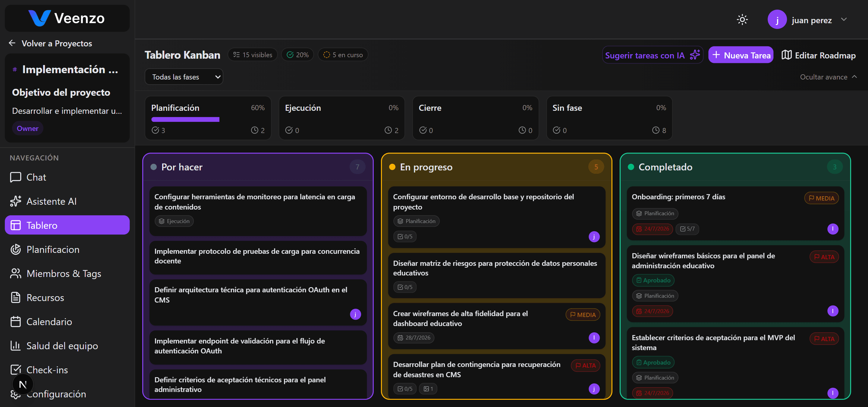The width and height of the screenshot is (868, 407).
Task: Click the 5/7 checklist badge on Onboarding card
Action: point(687,228)
